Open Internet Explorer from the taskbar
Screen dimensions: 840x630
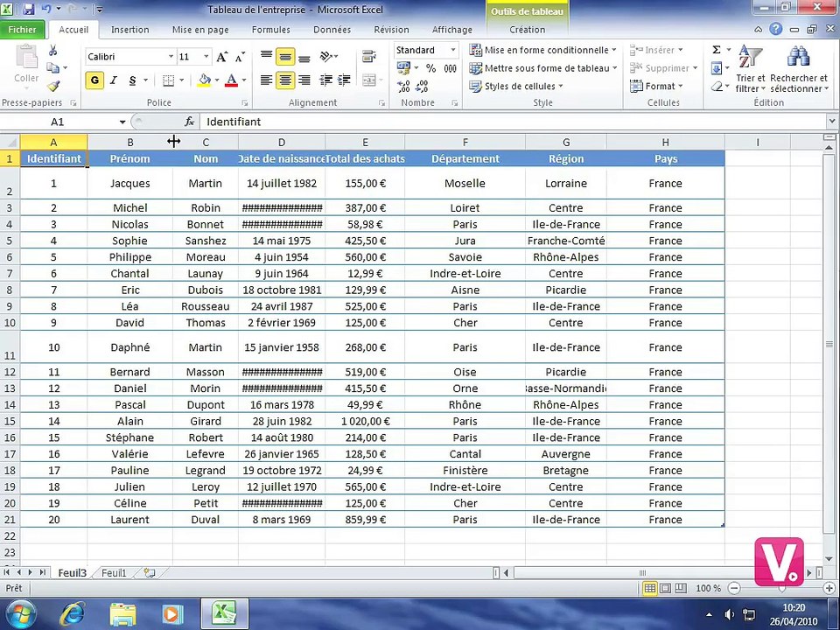click(x=73, y=614)
